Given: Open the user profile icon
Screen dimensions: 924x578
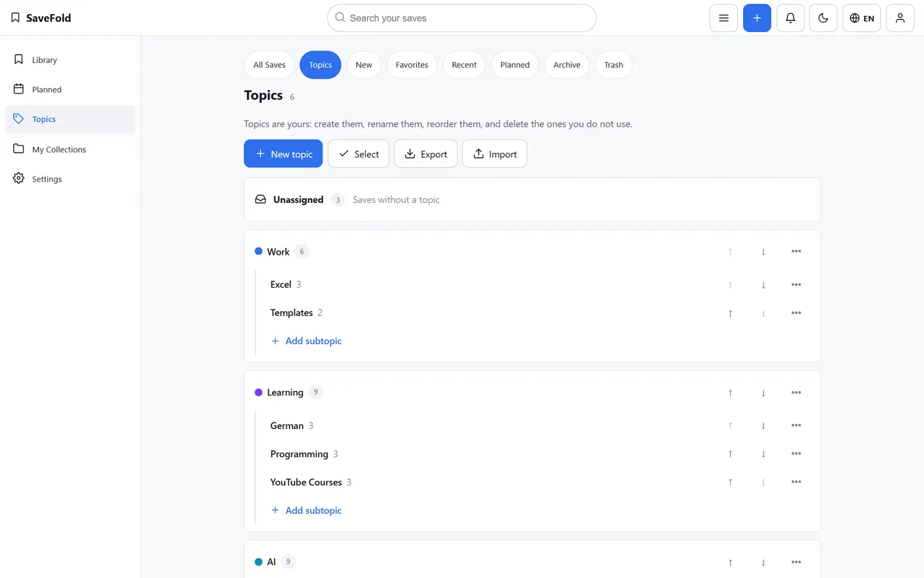Looking at the screenshot, I should (x=900, y=18).
